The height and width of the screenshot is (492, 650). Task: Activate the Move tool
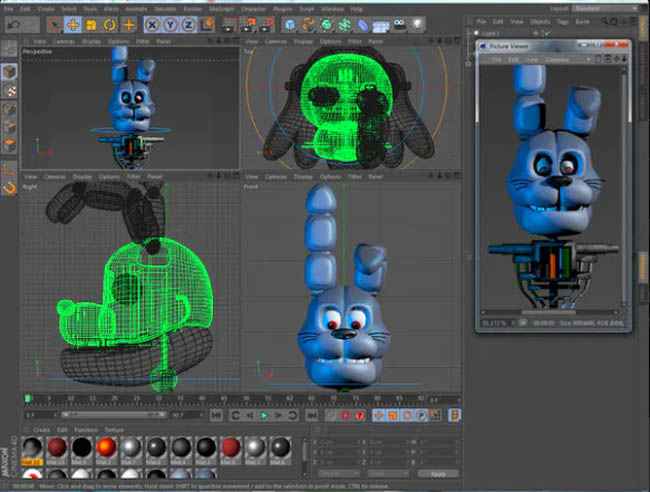pos(73,25)
